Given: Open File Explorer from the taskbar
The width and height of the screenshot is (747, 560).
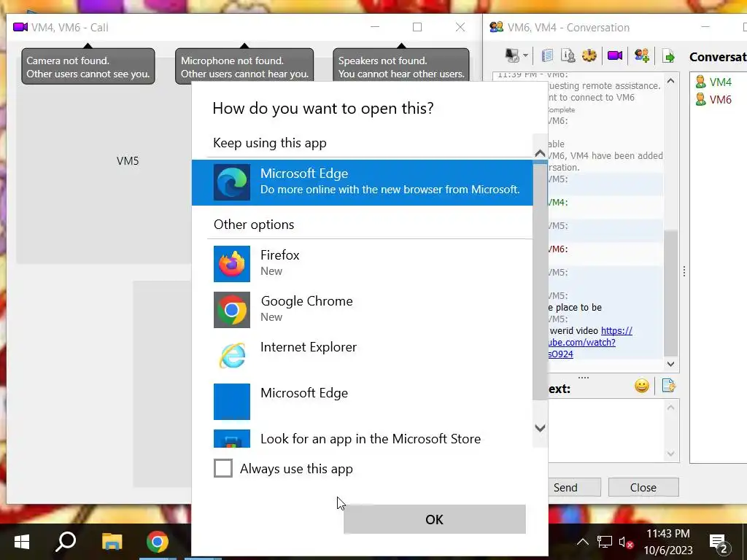Looking at the screenshot, I should [x=112, y=542].
